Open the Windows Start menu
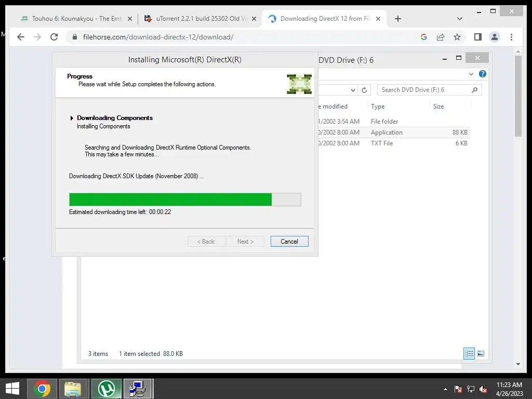This screenshot has width=532, height=399. (12, 389)
